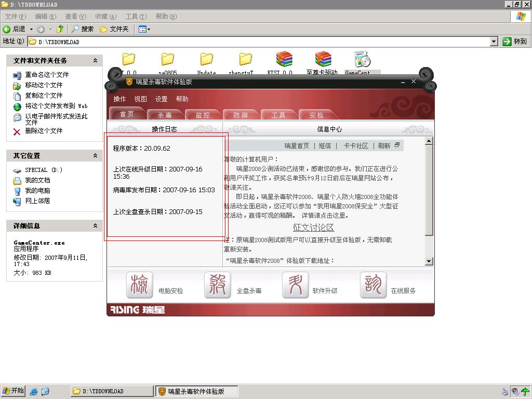The width and height of the screenshot is (532, 399).
Task: Open 软件升级 software update icon
Action: [295, 285]
